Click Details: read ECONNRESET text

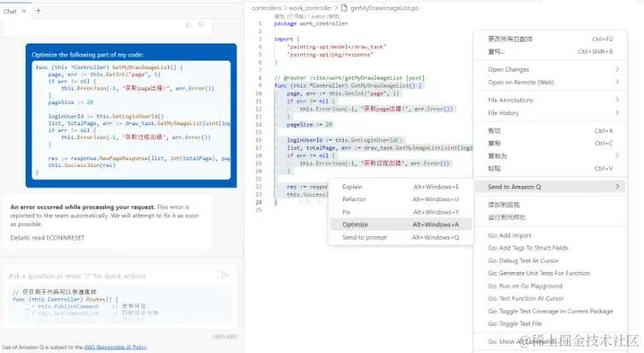[x=47, y=238]
